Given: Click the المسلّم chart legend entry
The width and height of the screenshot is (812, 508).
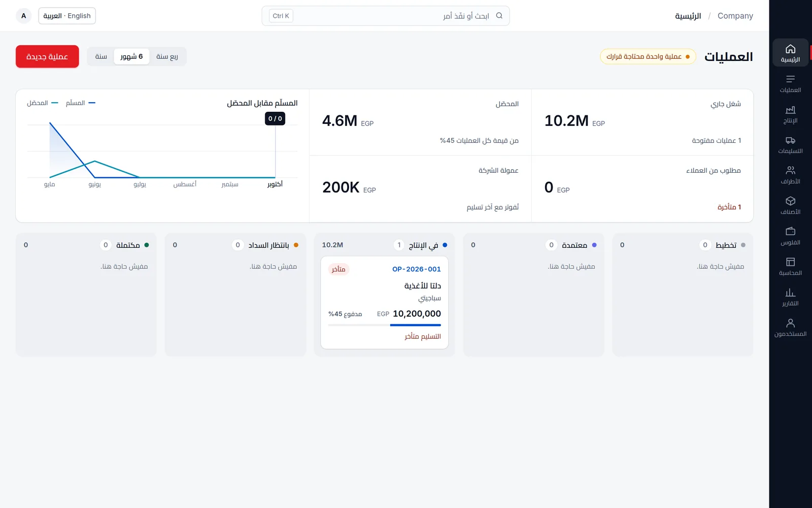Looking at the screenshot, I should (x=80, y=103).
